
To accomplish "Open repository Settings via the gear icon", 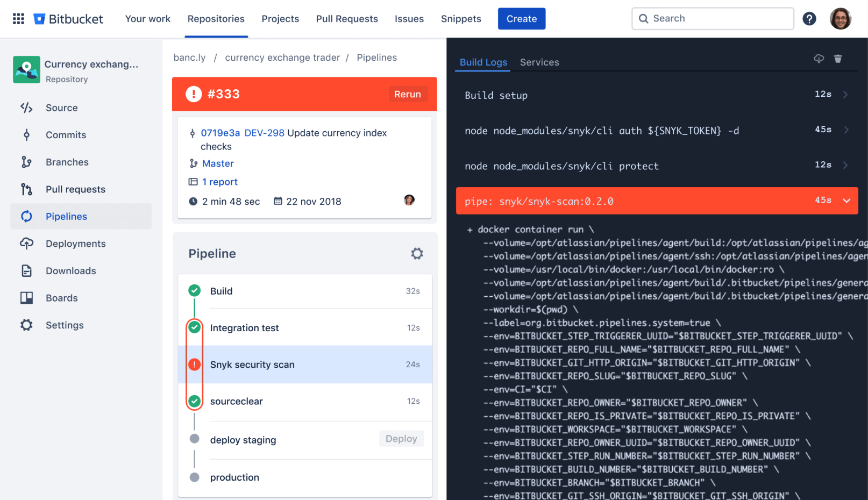I will point(27,325).
